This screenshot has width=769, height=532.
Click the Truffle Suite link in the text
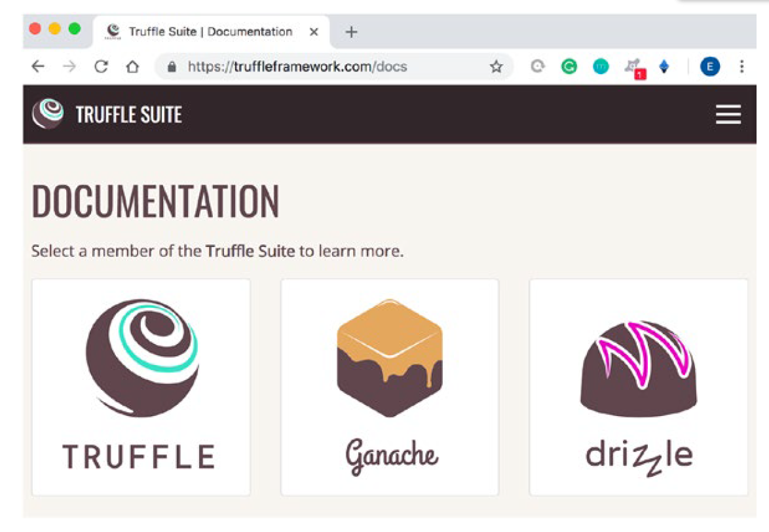(250, 251)
